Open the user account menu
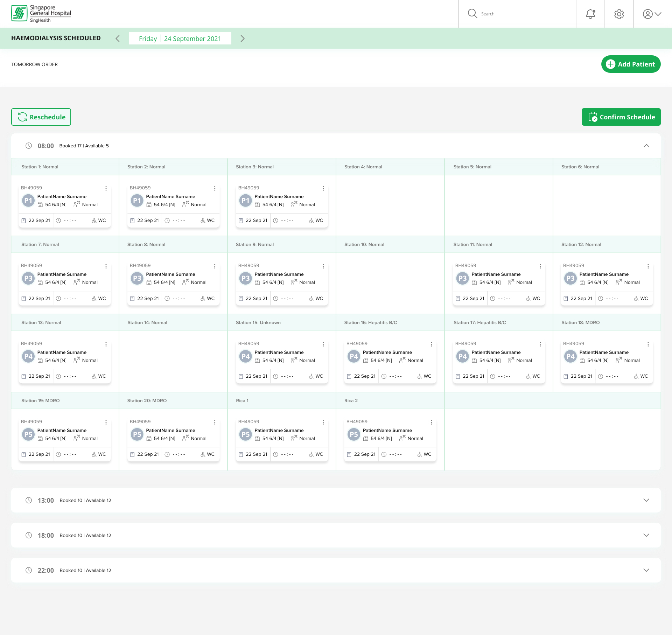672x635 pixels. click(x=652, y=14)
